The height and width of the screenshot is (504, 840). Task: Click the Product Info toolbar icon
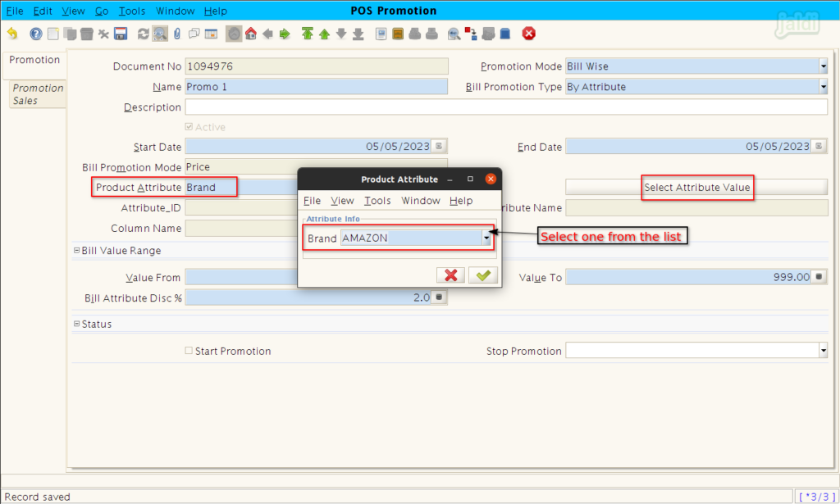click(505, 34)
